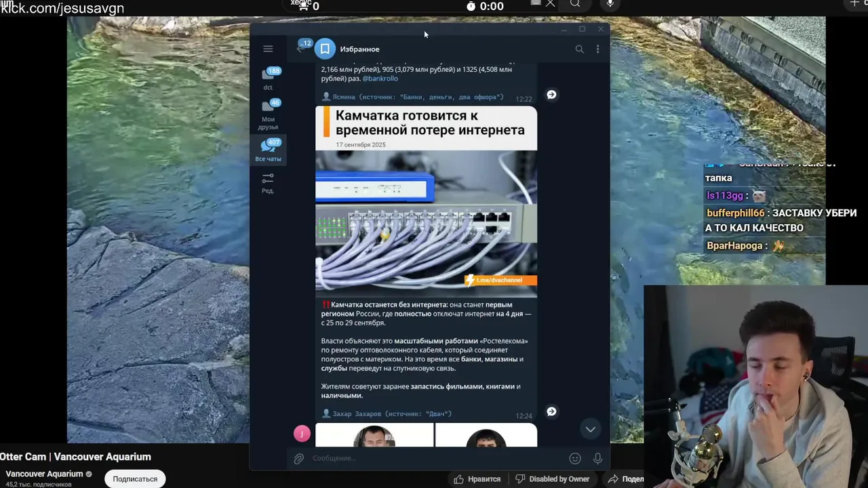The image size is (868, 488).
Task: Switch to the Мои друзья folder
Action: pyautogui.click(x=268, y=114)
